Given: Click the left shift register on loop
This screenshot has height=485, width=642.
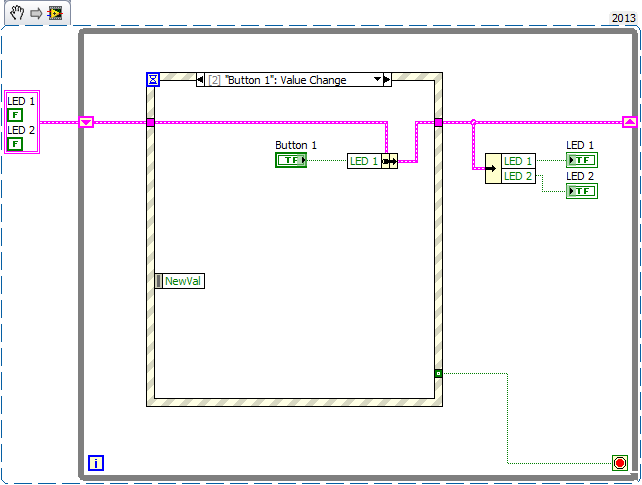Looking at the screenshot, I should 86,122.
